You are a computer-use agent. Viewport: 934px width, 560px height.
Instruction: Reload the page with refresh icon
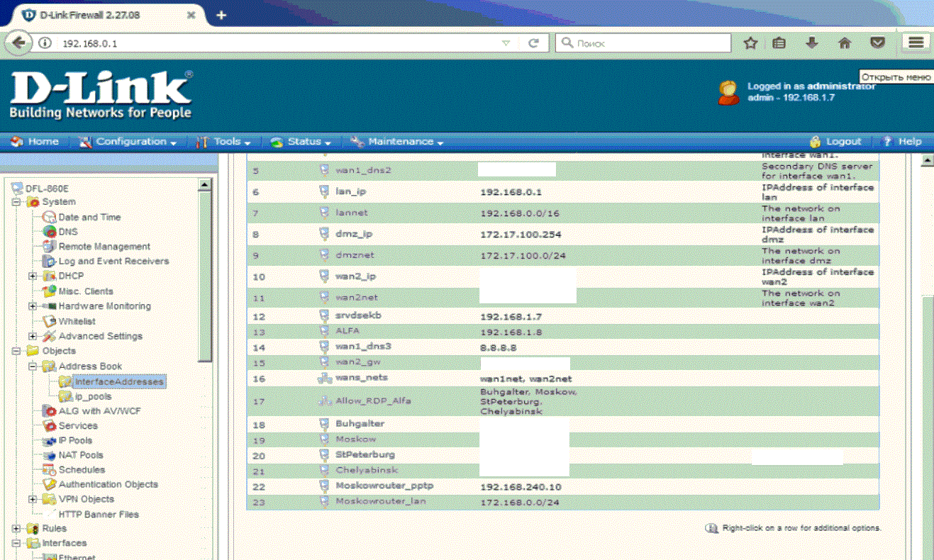coord(534,43)
